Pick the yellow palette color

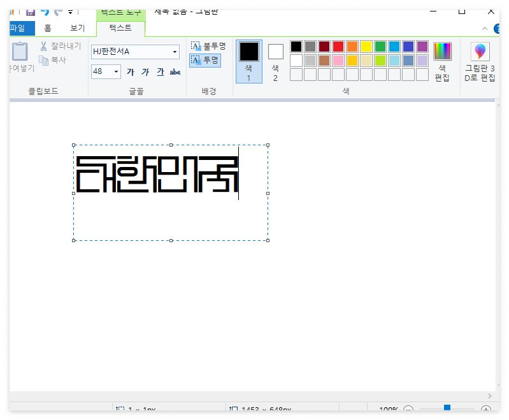tap(366, 47)
